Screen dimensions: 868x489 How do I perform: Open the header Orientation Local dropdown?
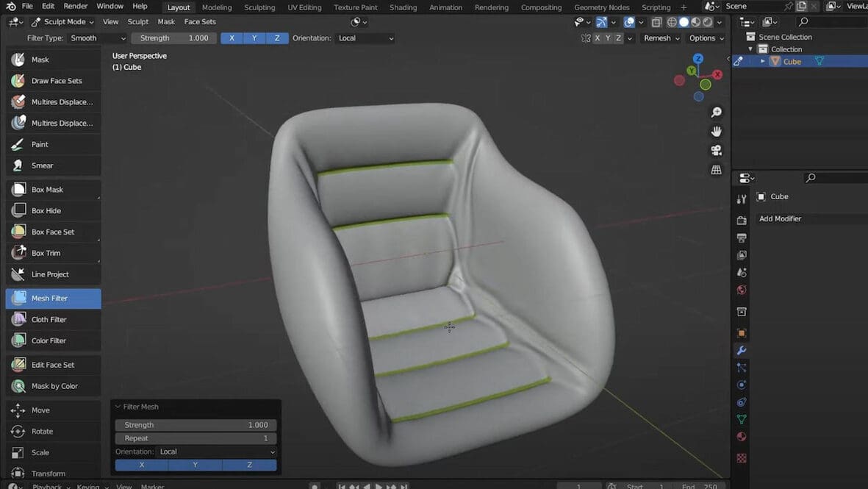click(365, 38)
